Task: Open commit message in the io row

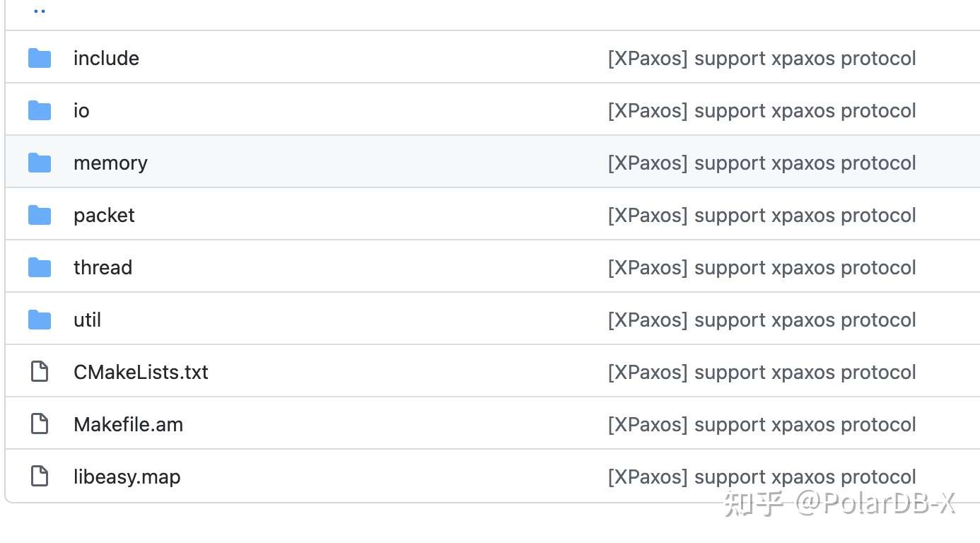Action: (x=762, y=110)
